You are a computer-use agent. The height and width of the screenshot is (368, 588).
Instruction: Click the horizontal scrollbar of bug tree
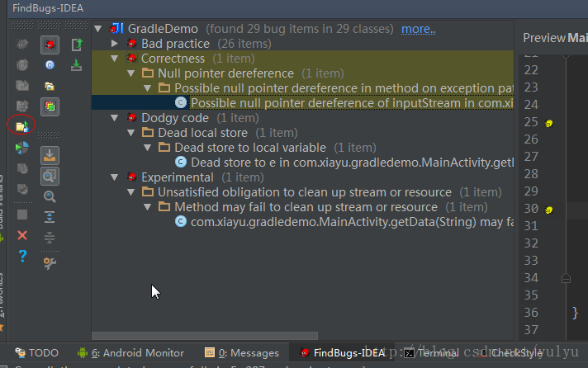click(x=205, y=335)
